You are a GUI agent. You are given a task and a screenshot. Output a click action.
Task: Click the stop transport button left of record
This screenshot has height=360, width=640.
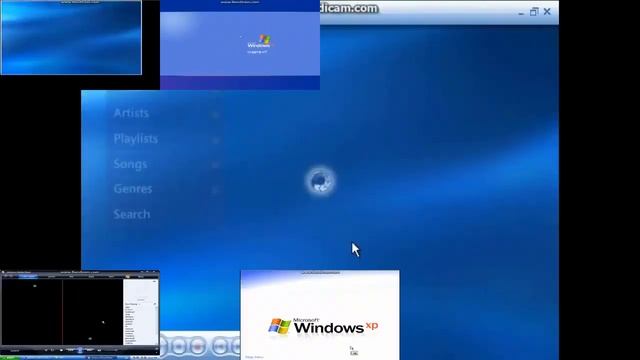tap(178, 347)
